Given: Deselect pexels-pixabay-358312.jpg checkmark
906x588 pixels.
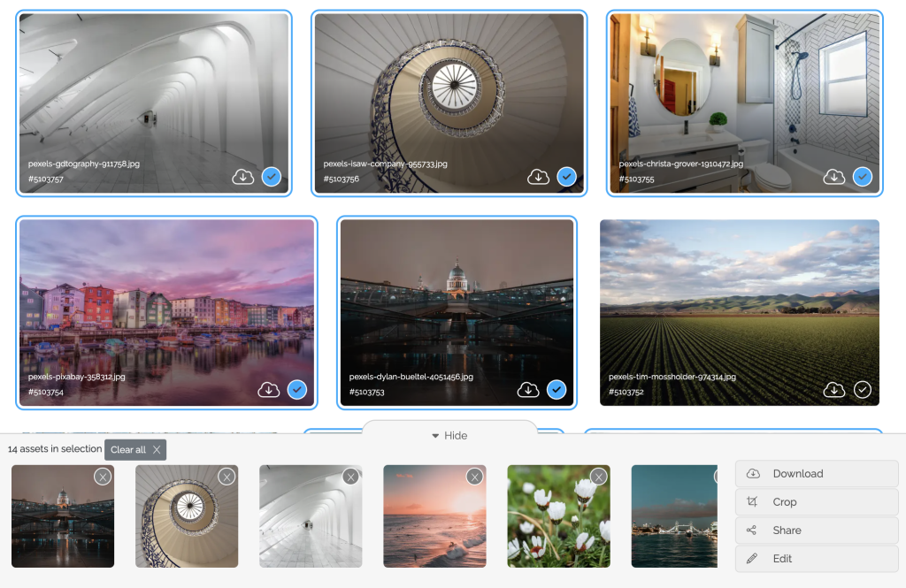Looking at the screenshot, I should pyautogui.click(x=297, y=390).
